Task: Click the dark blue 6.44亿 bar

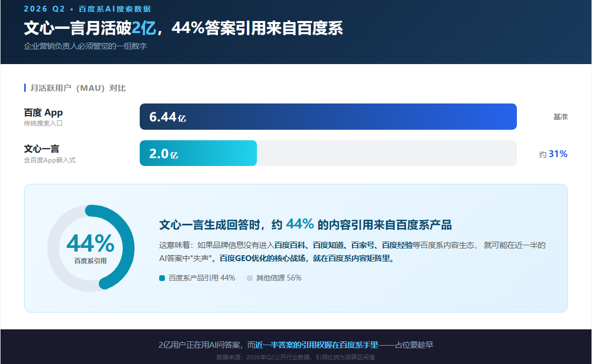Action: point(328,117)
